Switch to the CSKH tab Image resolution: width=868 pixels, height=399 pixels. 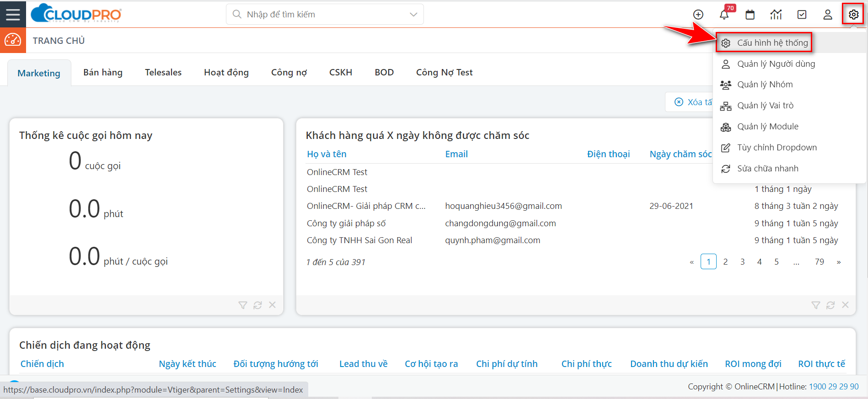(x=341, y=72)
